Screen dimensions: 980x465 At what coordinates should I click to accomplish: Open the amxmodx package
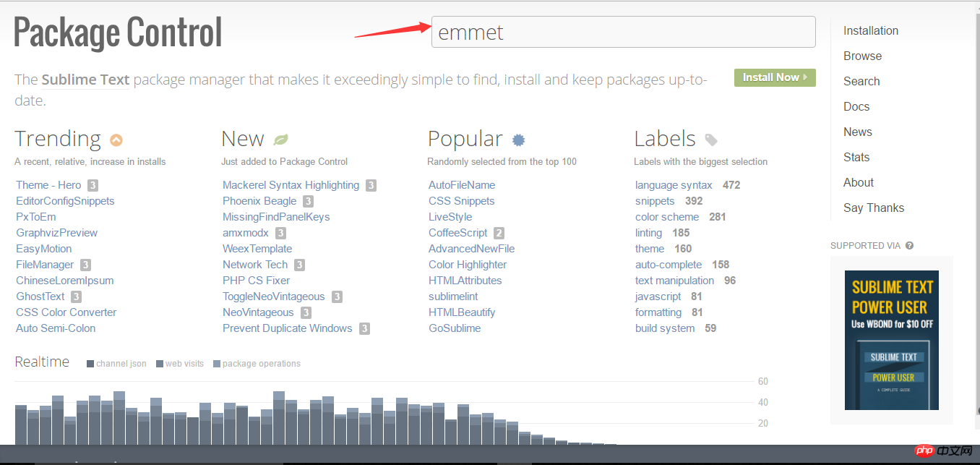coord(246,233)
